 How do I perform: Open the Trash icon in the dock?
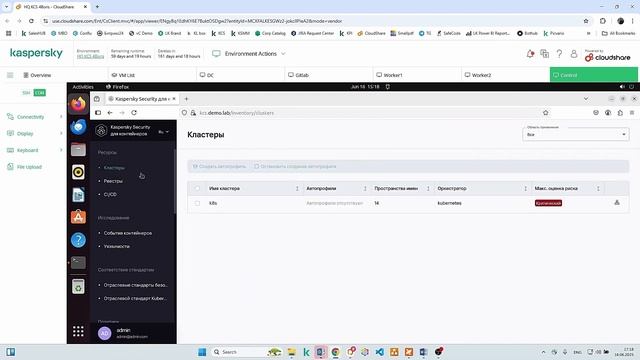(78, 286)
